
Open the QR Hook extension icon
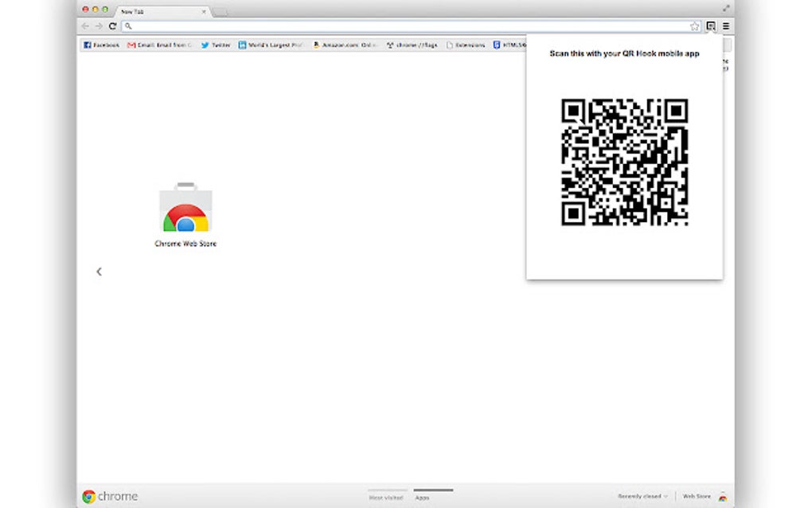pyautogui.click(x=711, y=25)
